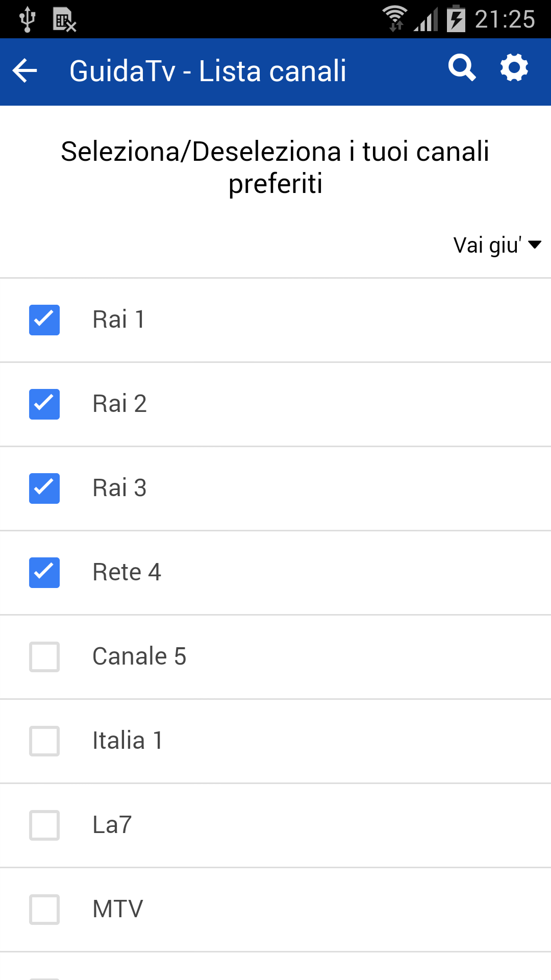This screenshot has width=551, height=980.
Task: Open settings gear icon
Action: 514,68
